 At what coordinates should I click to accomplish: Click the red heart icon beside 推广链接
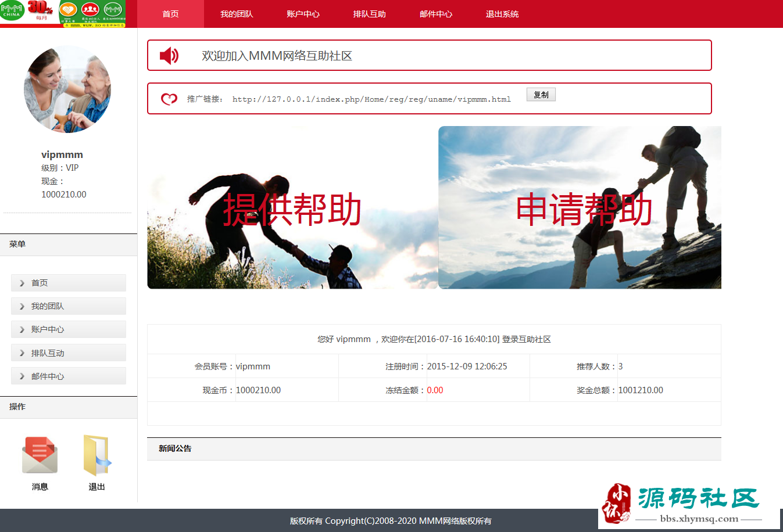(x=169, y=99)
